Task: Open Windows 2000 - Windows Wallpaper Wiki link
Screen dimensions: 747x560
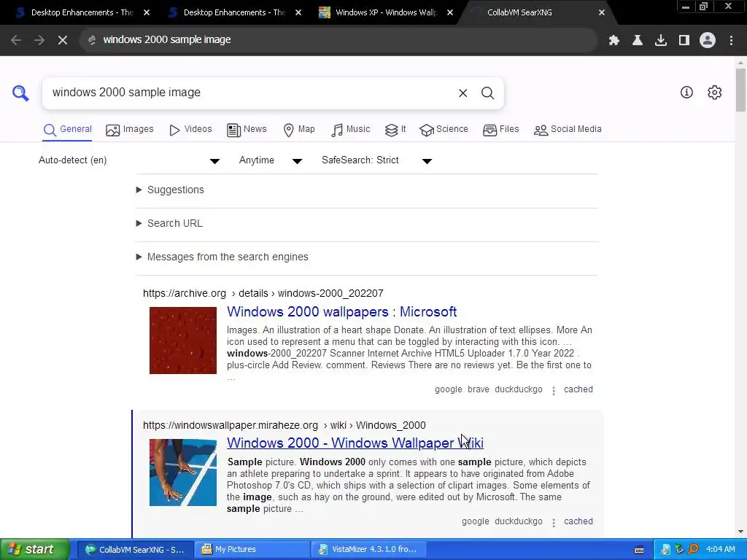Action: [x=355, y=443]
